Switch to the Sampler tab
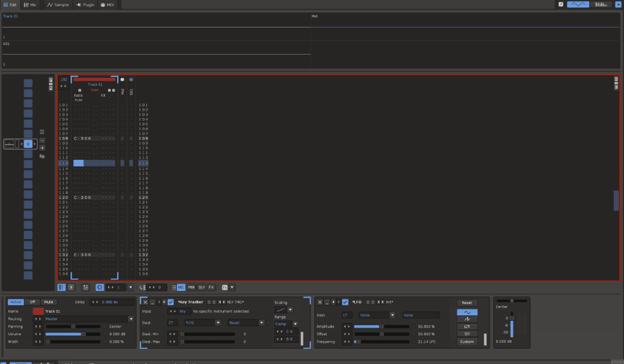This screenshot has height=364, width=624. (58, 5)
